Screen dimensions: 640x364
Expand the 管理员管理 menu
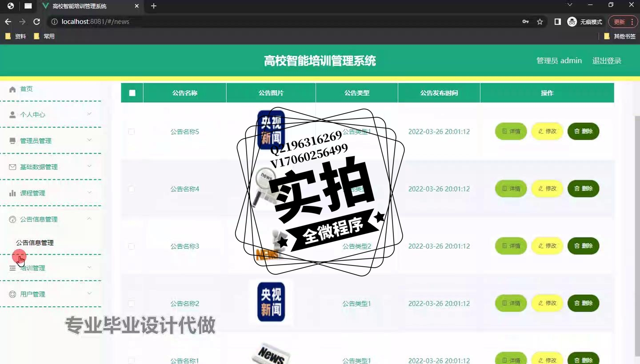coord(51,141)
